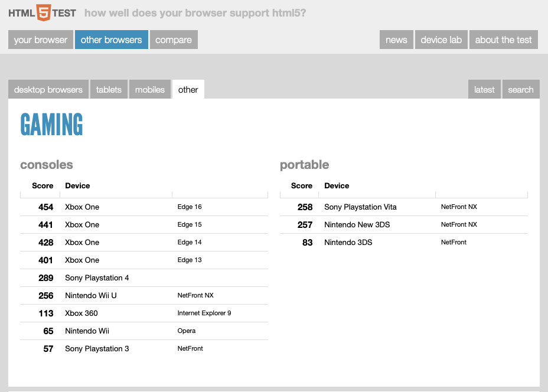Click the Edge 13 browser label
This screenshot has width=548, height=392.
pos(190,260)
